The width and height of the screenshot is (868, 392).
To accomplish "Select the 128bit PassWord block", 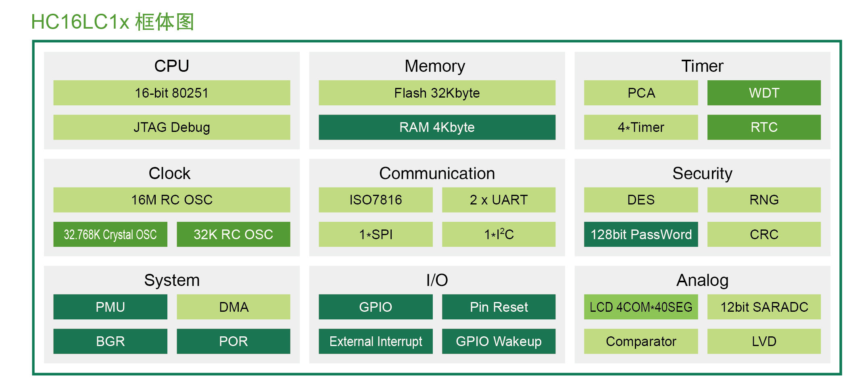I will click(641, 234).
